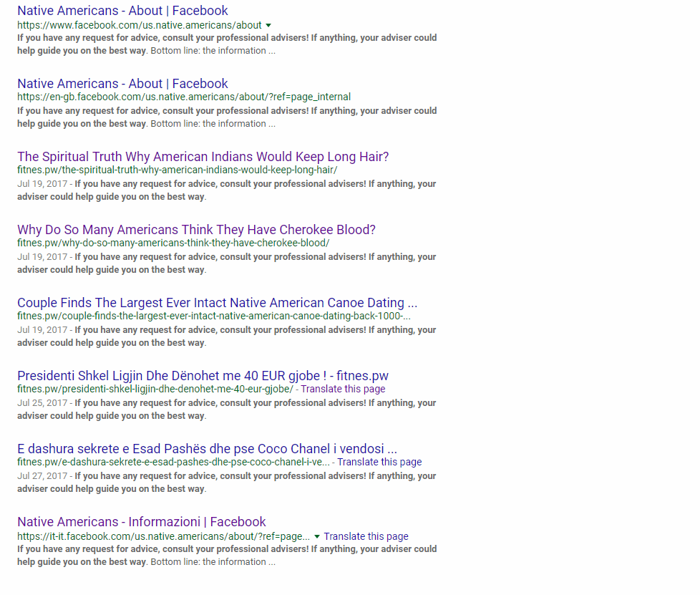Image resolution: width=700 pixels, height=595 pixels.
Task: Click en-gb.facebook.com URL with ref=page_internal
Action: click(184, 97)
